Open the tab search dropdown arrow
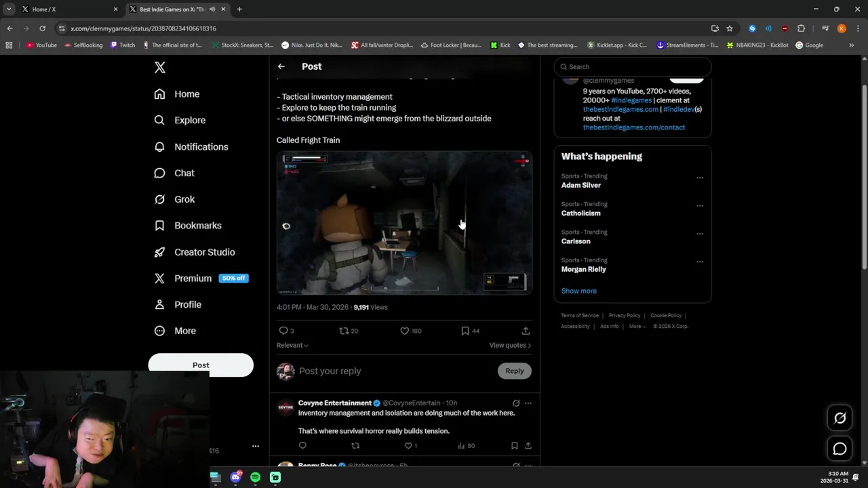868x488 pixels. [x=9, y=9]
